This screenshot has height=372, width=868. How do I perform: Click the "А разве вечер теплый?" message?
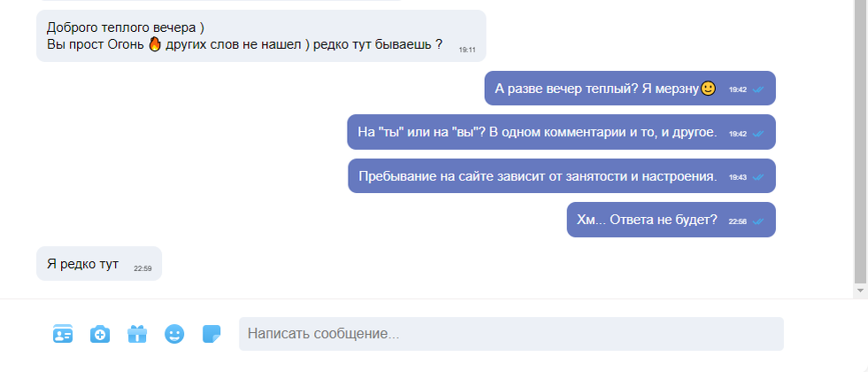pyautogui.click(x=630, y=89)
